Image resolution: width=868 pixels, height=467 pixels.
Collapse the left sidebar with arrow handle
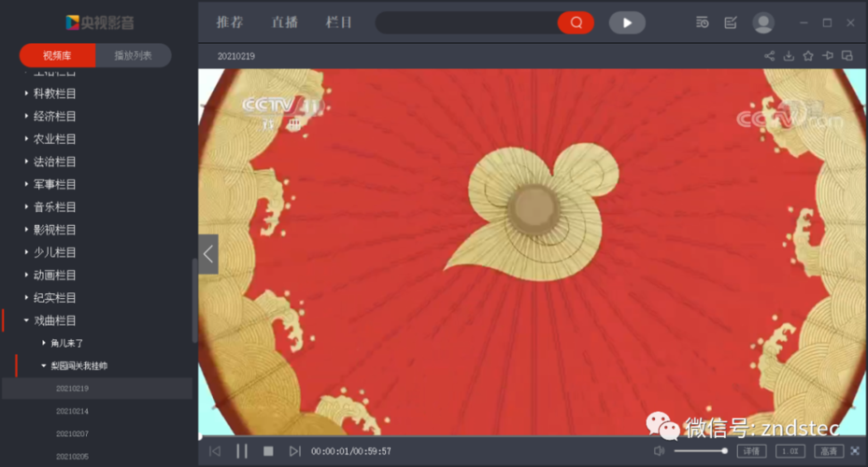[208, 255]
